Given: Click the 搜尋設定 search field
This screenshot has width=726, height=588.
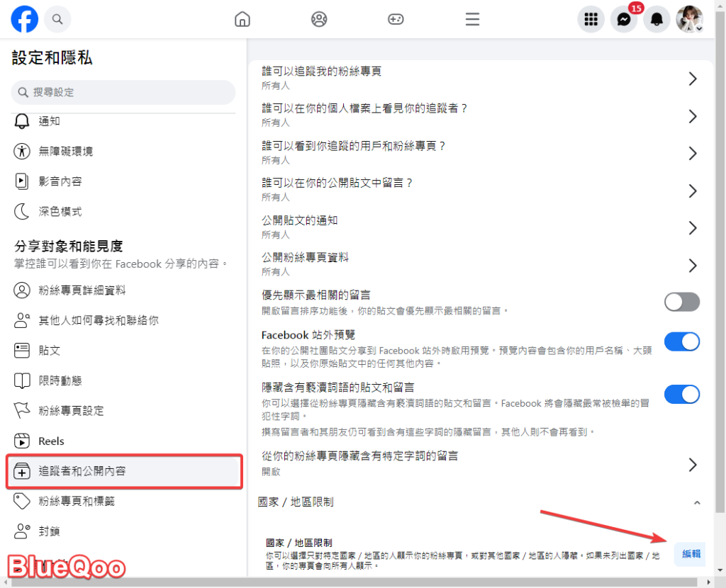Looking at the screenshot, I should point(123,92).
